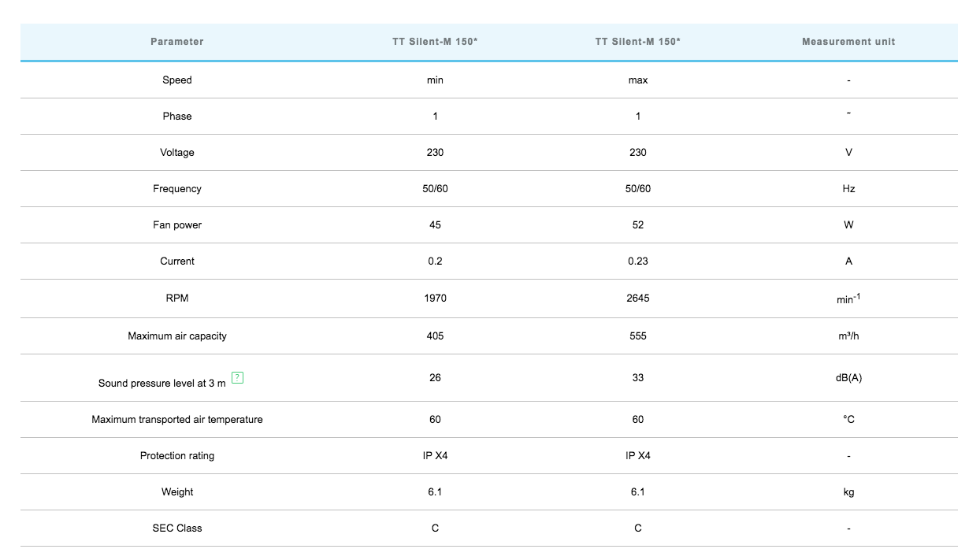Click the 2645 RPM value

pyautogui.click(x=638, y=299)
